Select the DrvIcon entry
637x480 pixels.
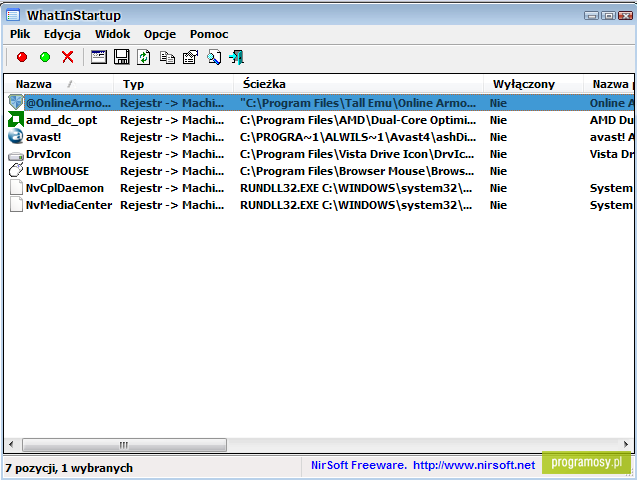48,154
